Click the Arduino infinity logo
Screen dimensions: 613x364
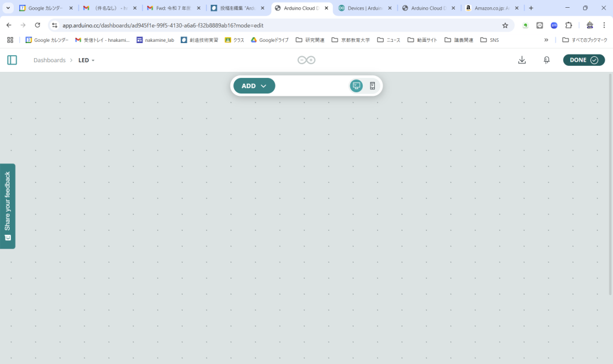pos(306,60)
